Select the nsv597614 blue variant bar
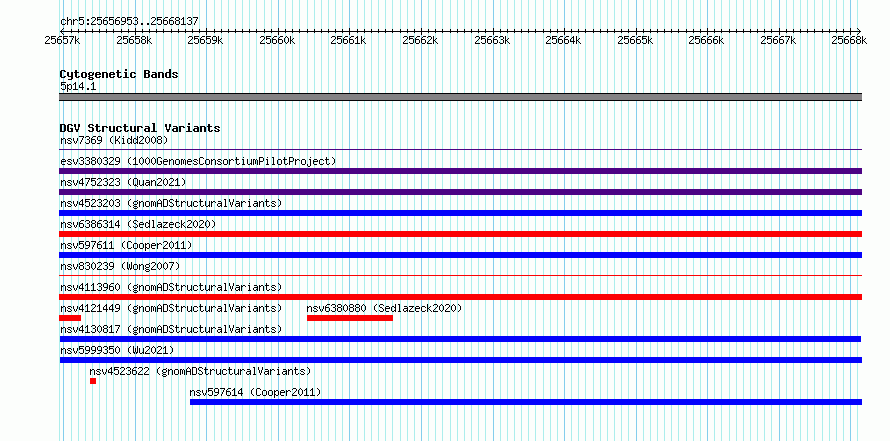This screenshot has height=441, width=890. 526,402
